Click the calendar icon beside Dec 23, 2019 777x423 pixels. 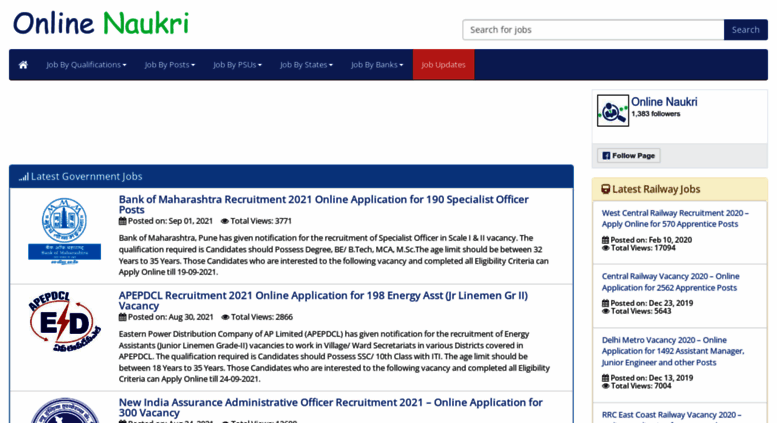605,303
